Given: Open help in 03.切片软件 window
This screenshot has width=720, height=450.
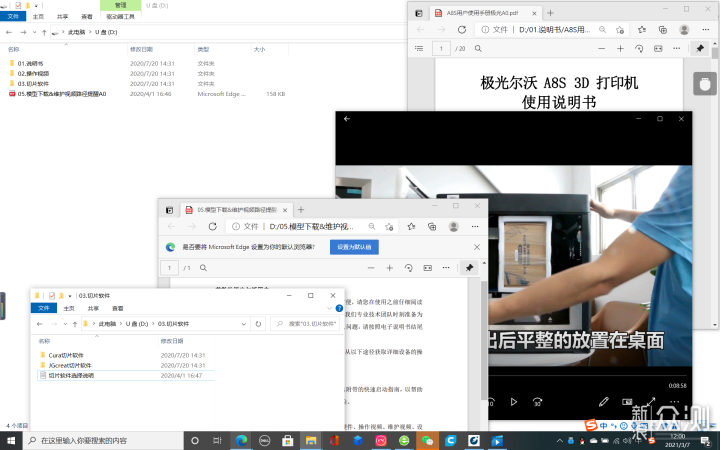Looking at the screenshot, I should [x=339, y=309].
